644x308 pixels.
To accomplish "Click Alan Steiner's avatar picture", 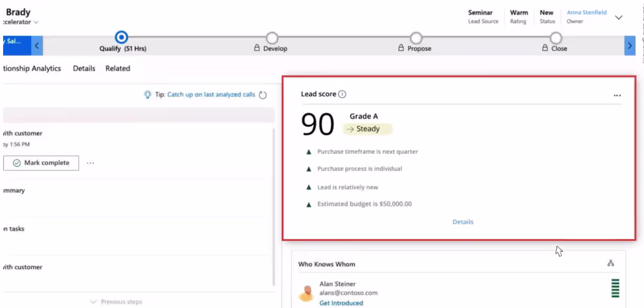I will [x=306, y=293].
